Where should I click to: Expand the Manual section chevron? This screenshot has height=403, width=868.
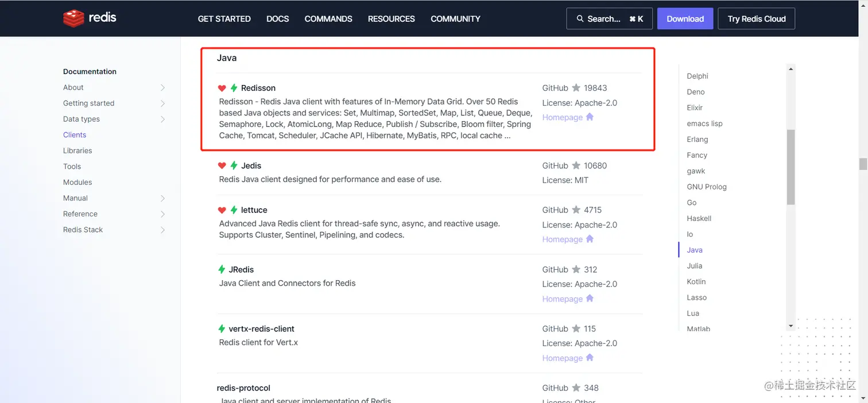162,198
